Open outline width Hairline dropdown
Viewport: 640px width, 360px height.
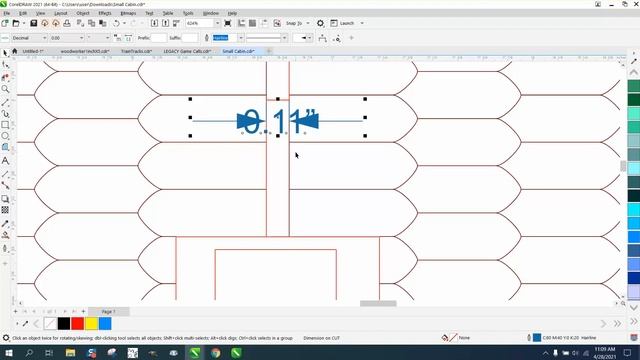241,38
